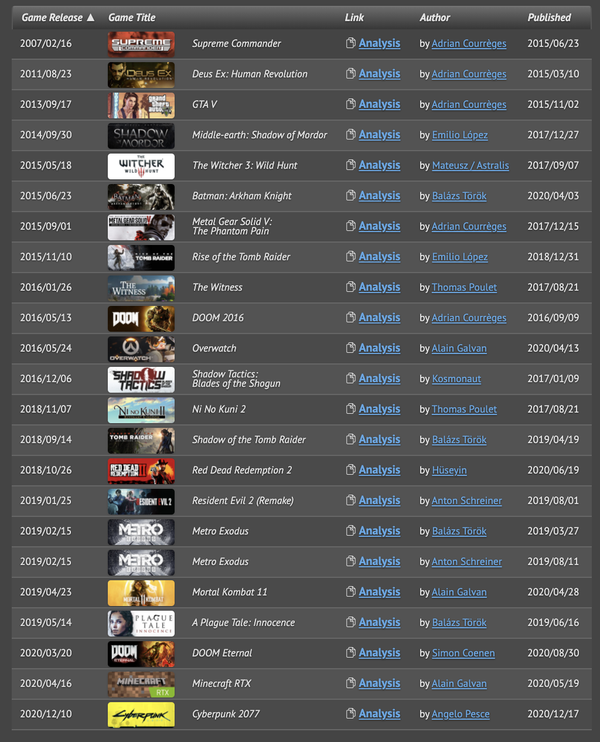Open author Emilio López in Shadow of Mordor row
600x742 pixels.
pos(460,135)
